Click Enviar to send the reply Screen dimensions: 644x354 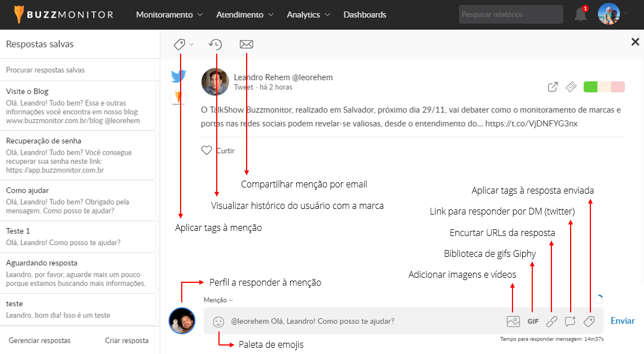623,321
